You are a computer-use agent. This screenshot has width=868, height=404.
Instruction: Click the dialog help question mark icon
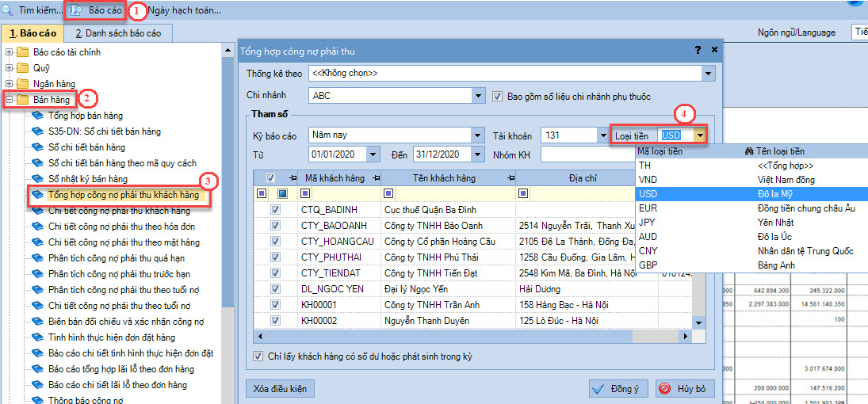[x=698, y=51]
